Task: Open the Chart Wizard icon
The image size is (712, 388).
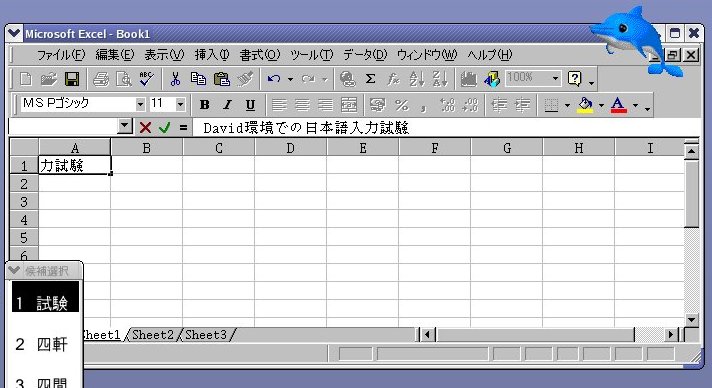Action: pyautogui.click(x=469, y=79)
